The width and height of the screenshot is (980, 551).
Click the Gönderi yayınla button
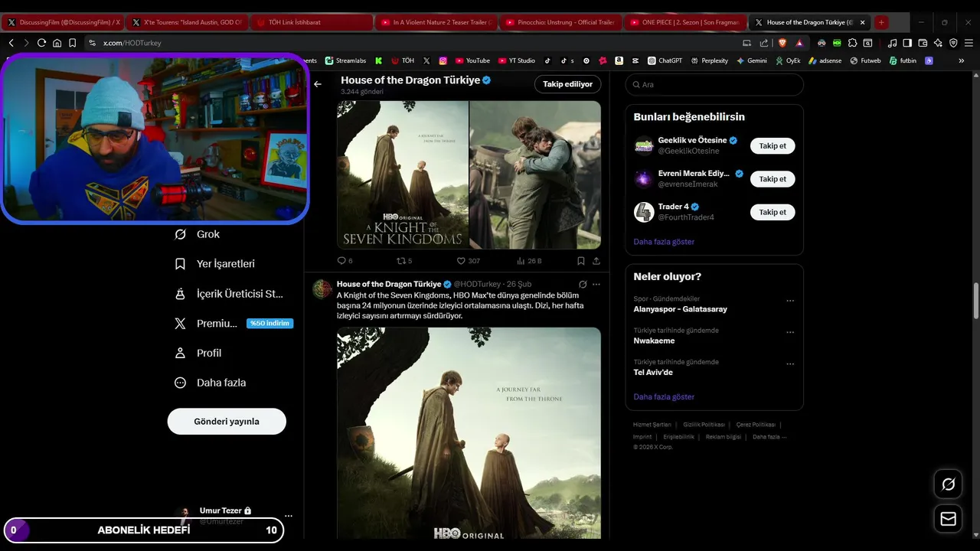(x=227, y=422)
